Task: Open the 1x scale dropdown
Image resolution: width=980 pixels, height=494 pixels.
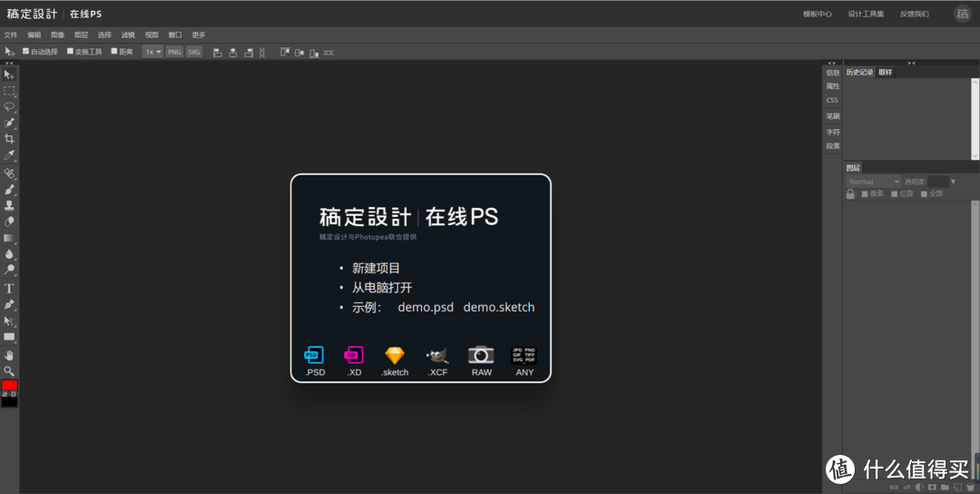Action: click(152, 52)
